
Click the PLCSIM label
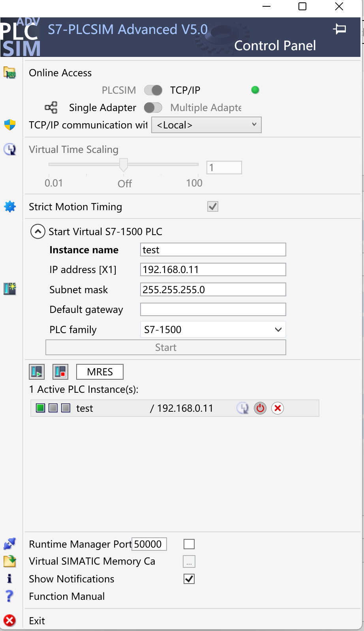pos(119,90)
